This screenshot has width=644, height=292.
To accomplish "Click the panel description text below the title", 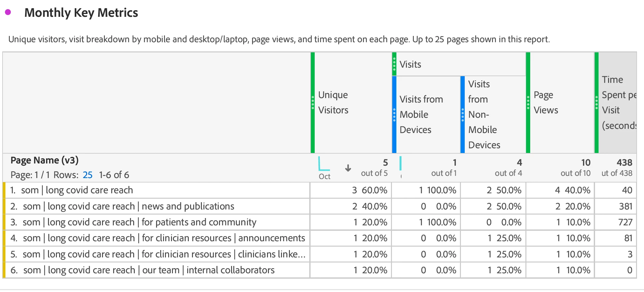I will 279,39.
